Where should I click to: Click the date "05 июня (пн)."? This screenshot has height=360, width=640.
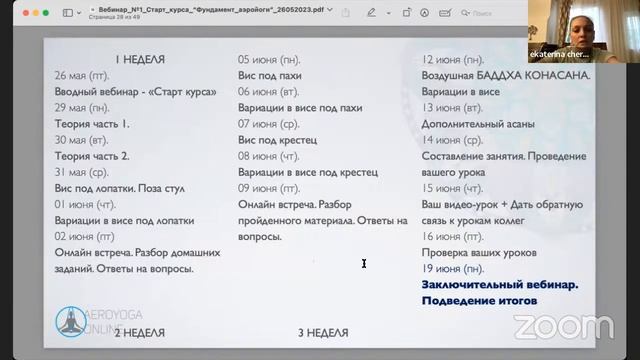[x=269, y=60]
